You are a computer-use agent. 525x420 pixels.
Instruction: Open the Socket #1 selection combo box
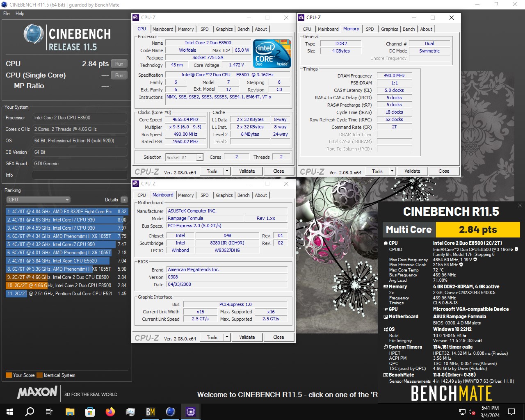point(184,157)
